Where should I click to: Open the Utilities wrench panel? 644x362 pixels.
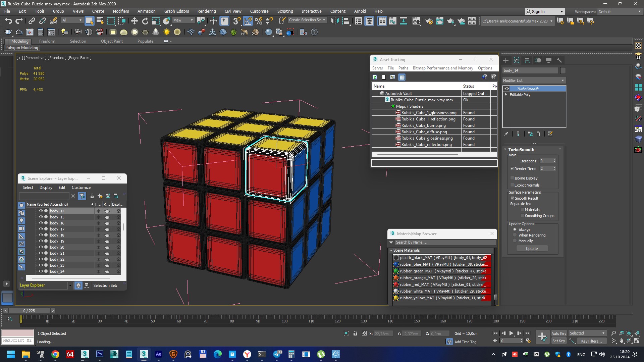(559, 60)
